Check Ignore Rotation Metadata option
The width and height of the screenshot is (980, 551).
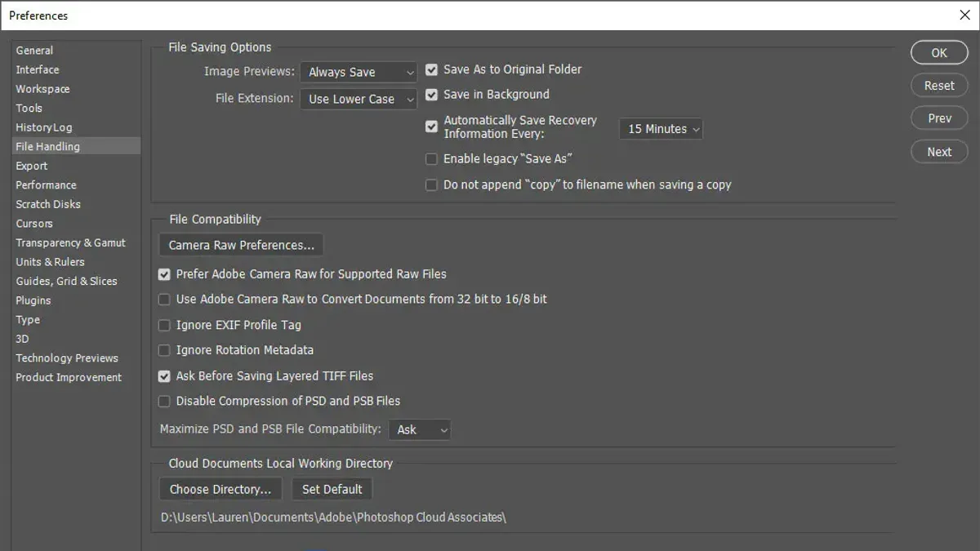[164, 351]
